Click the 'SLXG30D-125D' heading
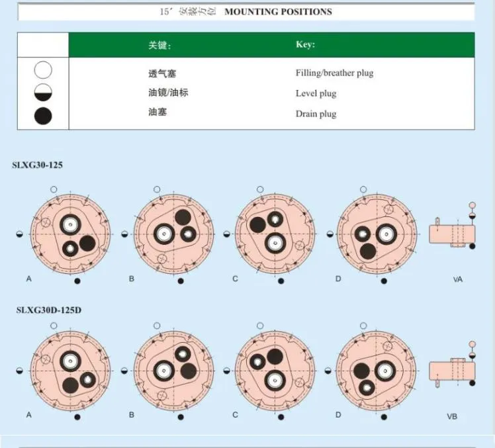Image resolution: width=495 pixels, height=448 pixels. (x=49, y=310)
